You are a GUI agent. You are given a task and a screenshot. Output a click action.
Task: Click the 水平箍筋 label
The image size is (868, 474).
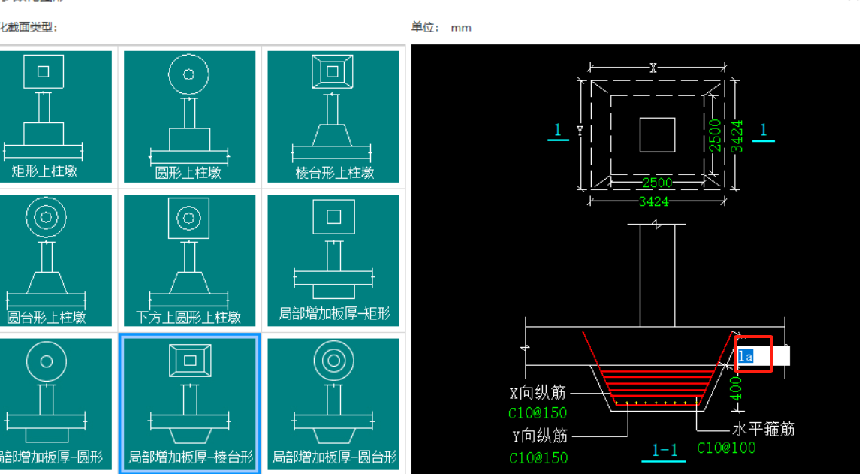click(764, 429)
